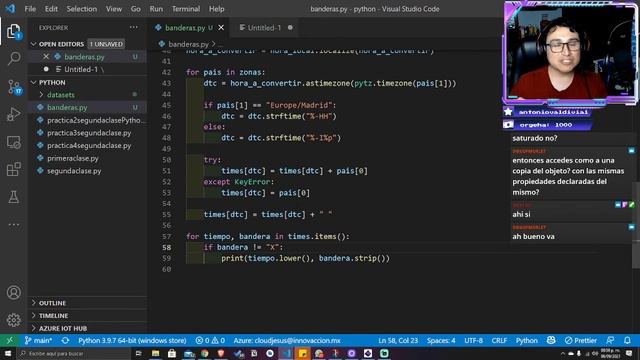Click Ln 58, Col 23 cursor position

coord(398,340)
